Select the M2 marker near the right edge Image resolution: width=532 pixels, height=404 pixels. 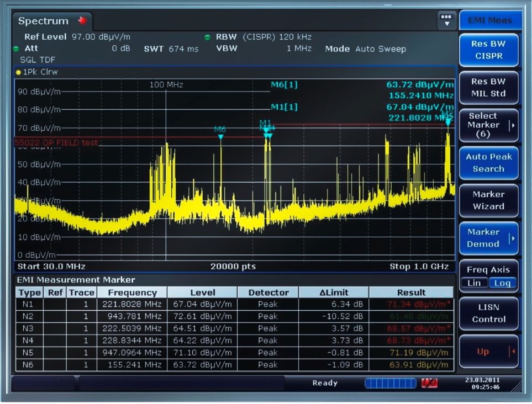tap(447, 122)
